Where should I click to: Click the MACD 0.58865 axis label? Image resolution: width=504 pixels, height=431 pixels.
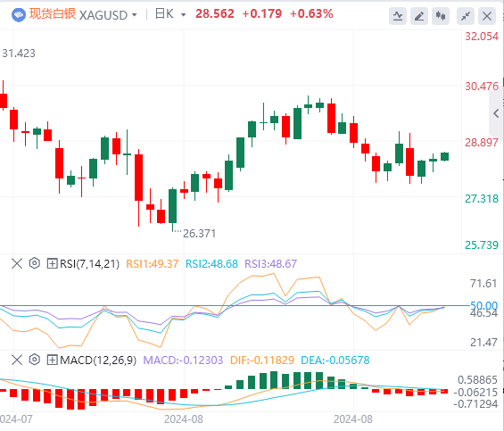[x=477, y=380]
